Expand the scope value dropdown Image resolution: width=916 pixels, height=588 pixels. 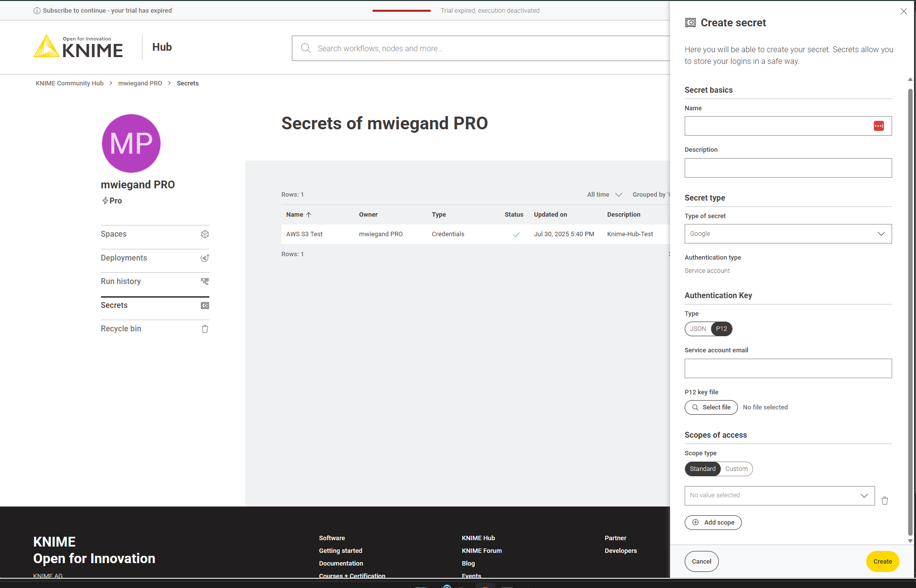[779, 495]
